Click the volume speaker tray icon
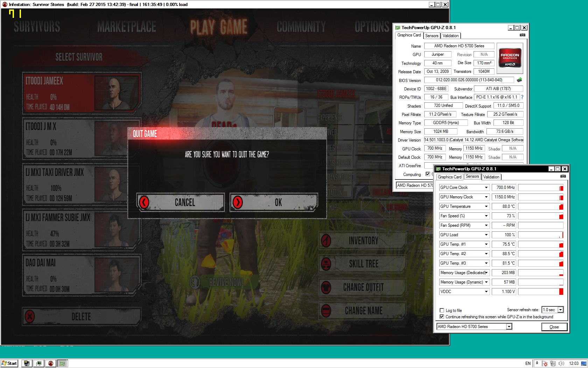 (561, 363)
